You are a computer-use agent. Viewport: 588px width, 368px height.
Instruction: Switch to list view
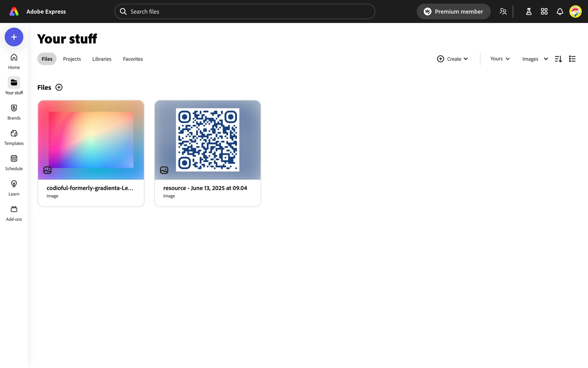(x=572, y=59)
